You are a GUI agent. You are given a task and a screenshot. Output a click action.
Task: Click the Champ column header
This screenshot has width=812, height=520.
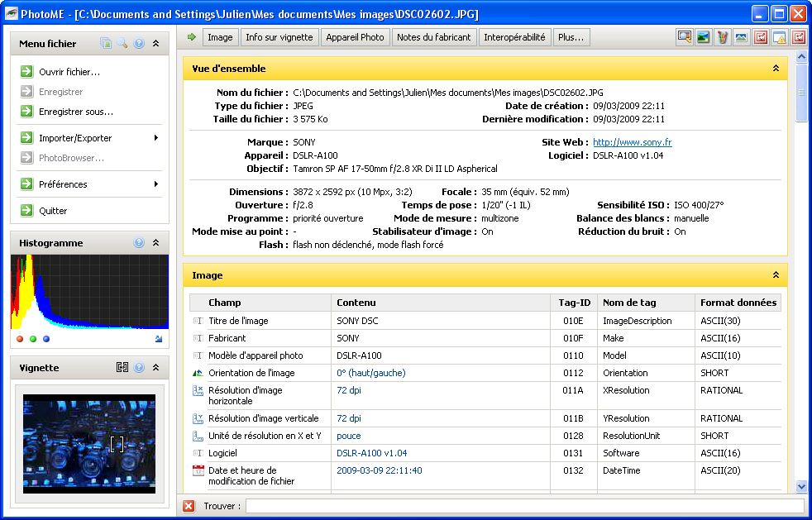[x=260, y=303]
